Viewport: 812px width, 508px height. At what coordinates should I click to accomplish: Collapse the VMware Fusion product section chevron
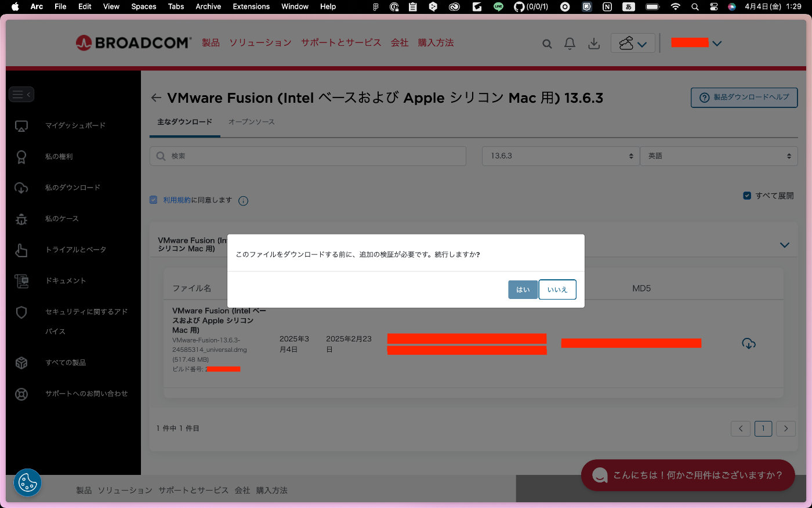tap(785, 245)
